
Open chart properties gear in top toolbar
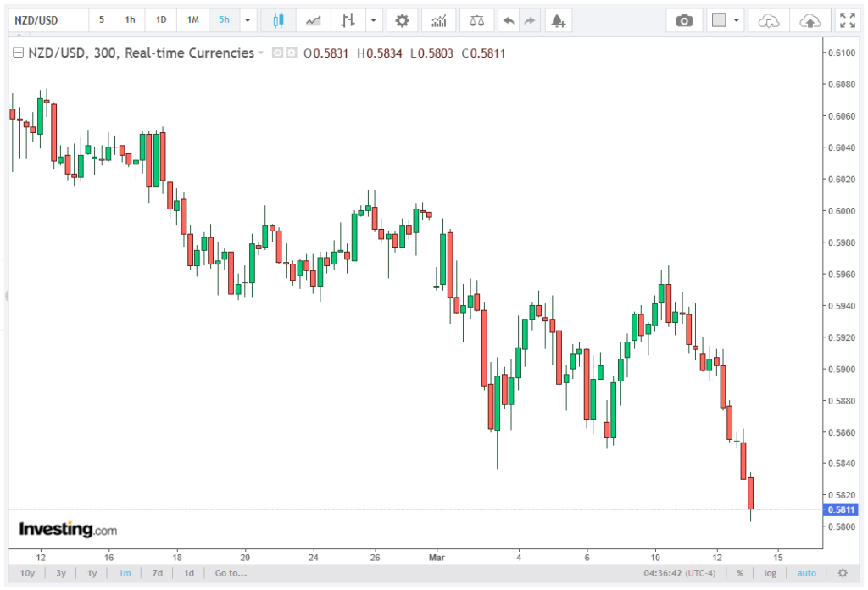(402, 19)
